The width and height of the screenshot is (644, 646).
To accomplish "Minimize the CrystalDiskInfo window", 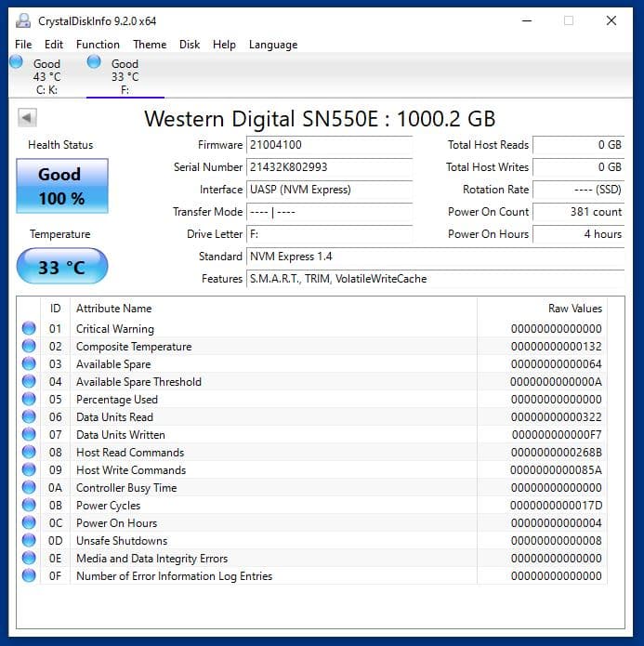I will (527, 20).
